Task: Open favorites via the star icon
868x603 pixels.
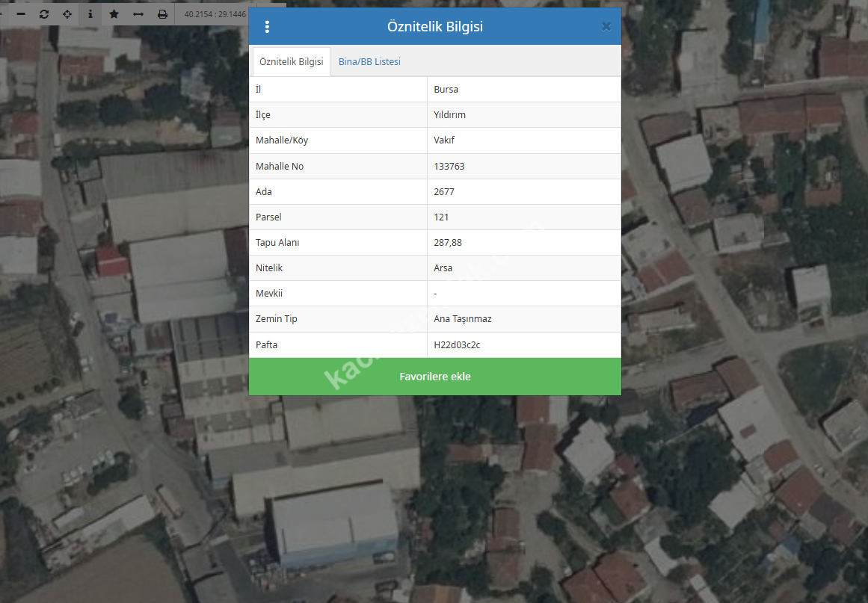Action: point(114,14)
